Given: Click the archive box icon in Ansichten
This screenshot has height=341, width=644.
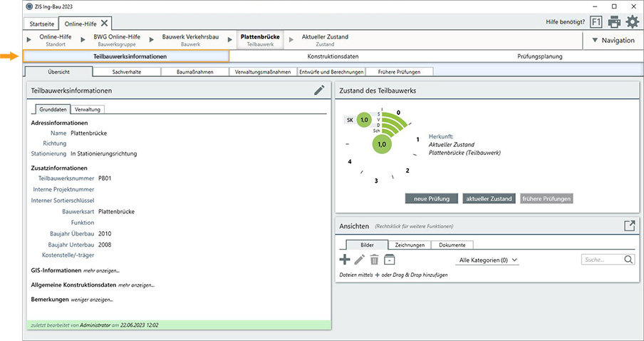Looking at the screenshot, I should pyautogui.click(x=389, y=260).
